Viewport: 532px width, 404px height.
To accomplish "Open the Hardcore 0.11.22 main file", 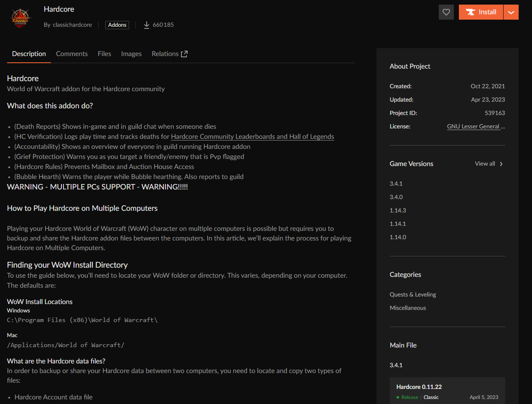I will [x=419, y=387].
